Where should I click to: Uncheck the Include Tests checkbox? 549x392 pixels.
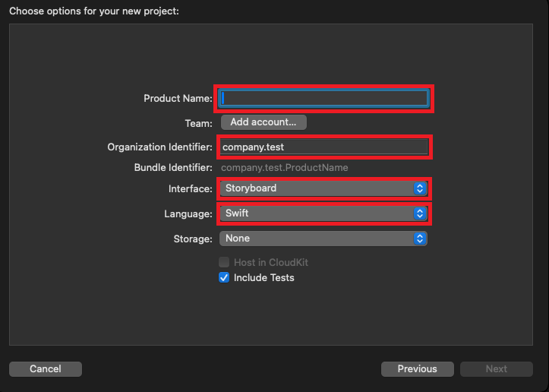point(224,277)
